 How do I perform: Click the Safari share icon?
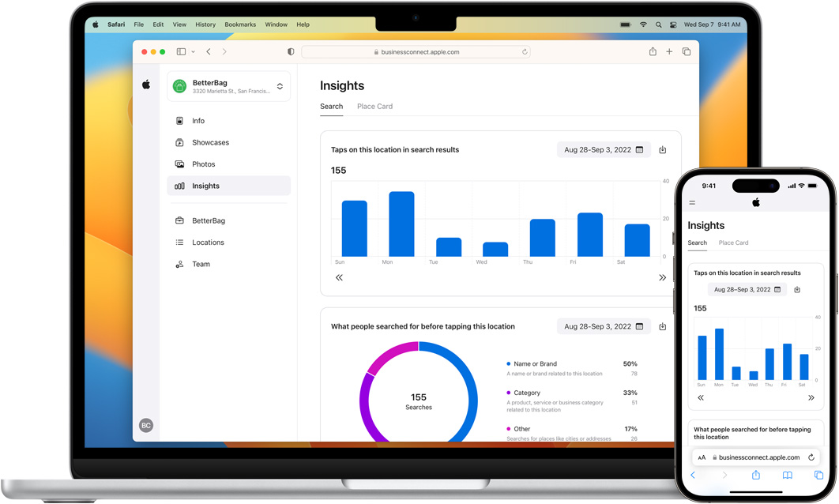point(653,52)
